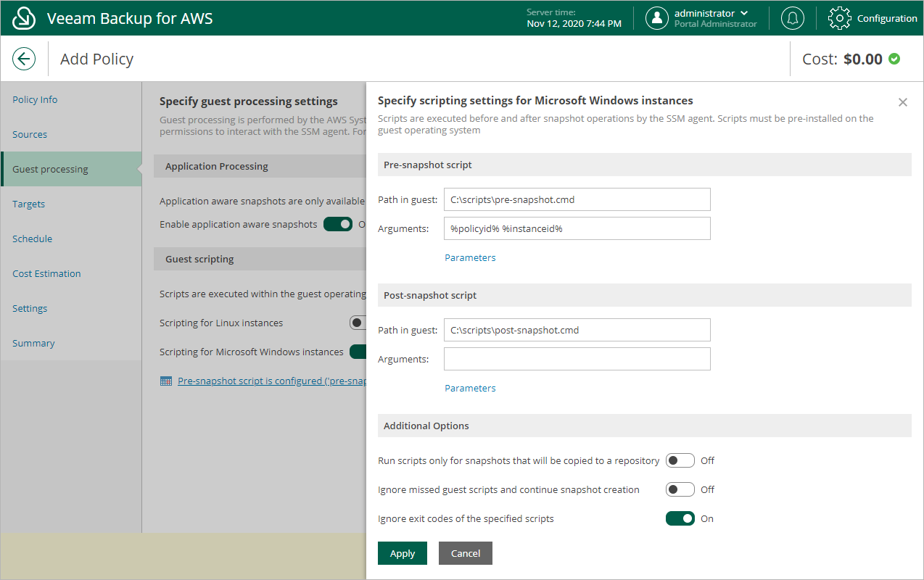
Task: Click the back arrow icon
Action: (24, 59)
